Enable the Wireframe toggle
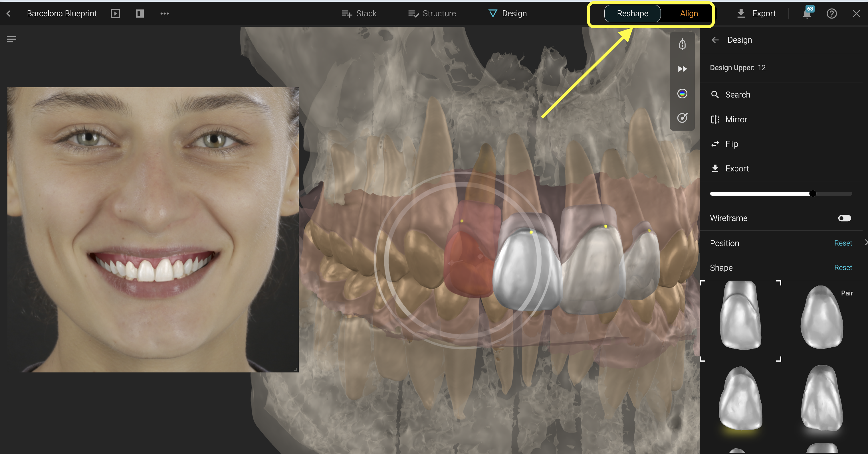Viewport: 868px width, 454px height. [x=844, y=218]
